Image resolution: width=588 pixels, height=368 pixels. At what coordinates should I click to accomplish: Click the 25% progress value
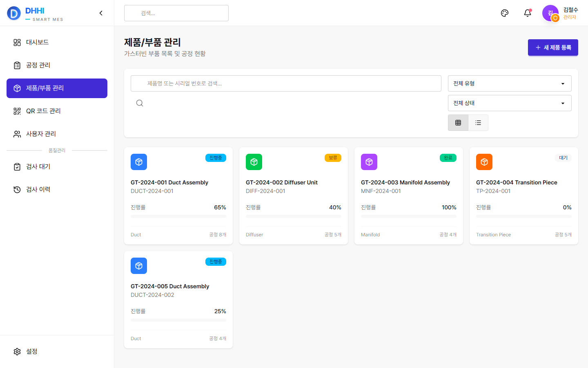point(220,311)
